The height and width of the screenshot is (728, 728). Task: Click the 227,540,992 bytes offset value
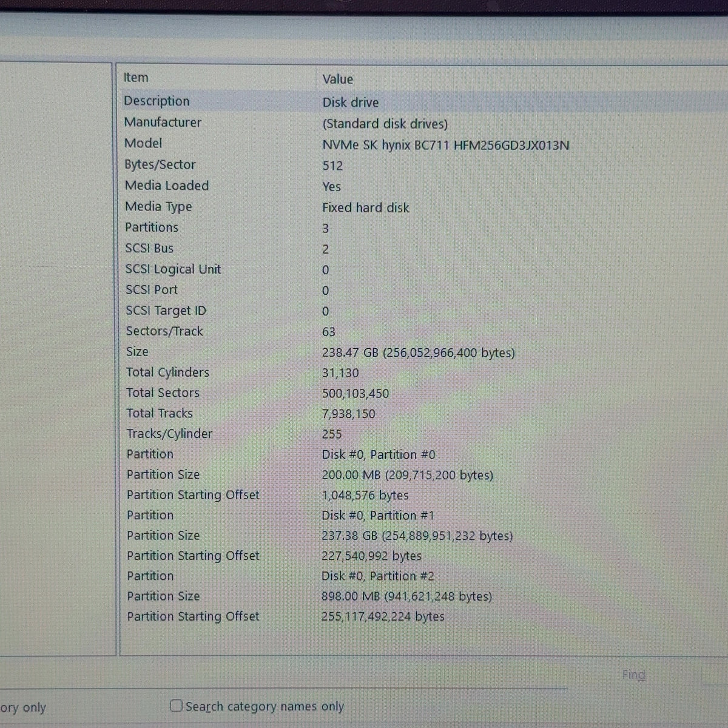(371, 556)
